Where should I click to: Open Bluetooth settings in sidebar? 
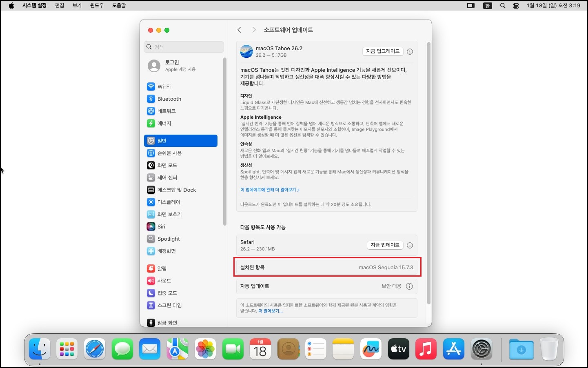click(181, 99)
